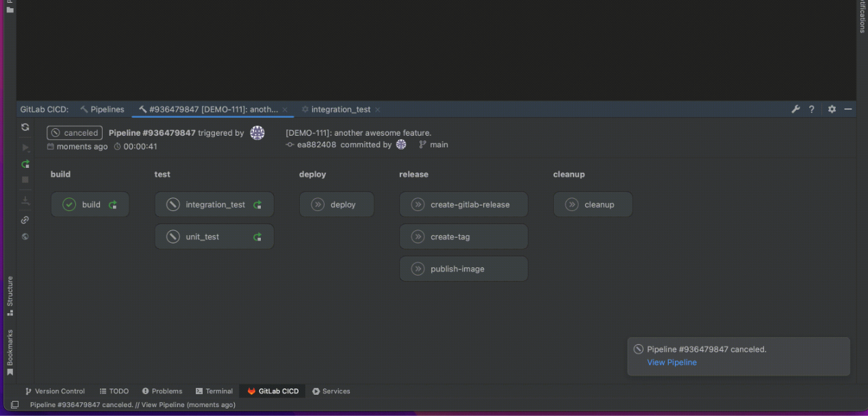The image size is (868, 416).
Task: Retry the integration_test job
Action: point(257,205)
